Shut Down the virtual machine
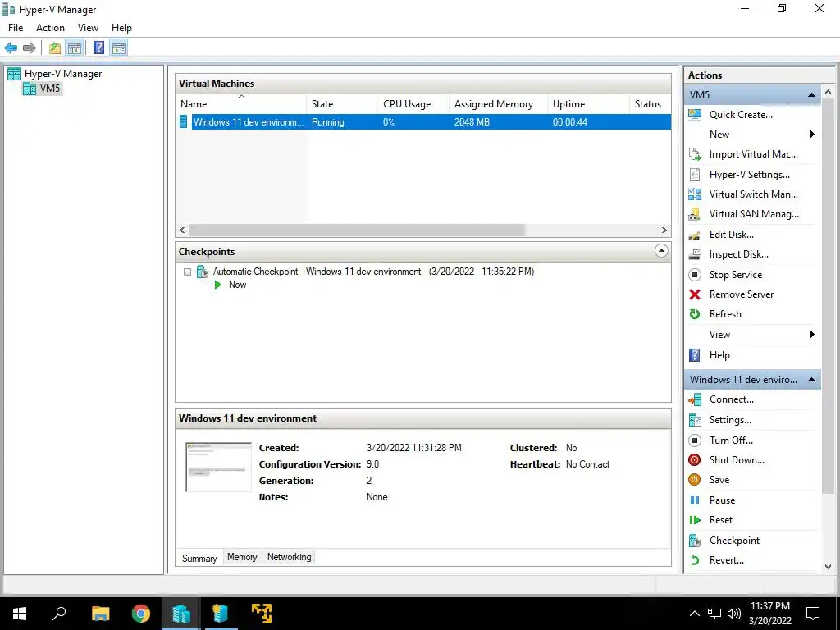840x630 pixels. (x=737, y=460)
